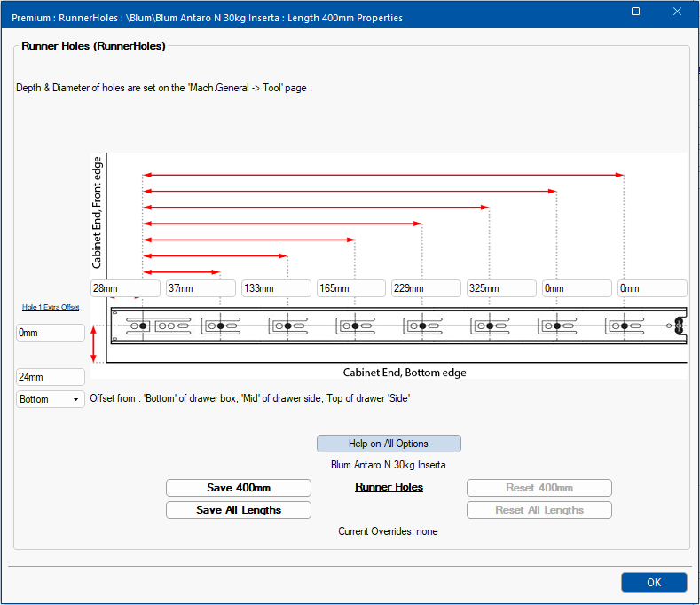Click Save All Lengths button
This screenshot has width=700, height=605.
[239, 510]
